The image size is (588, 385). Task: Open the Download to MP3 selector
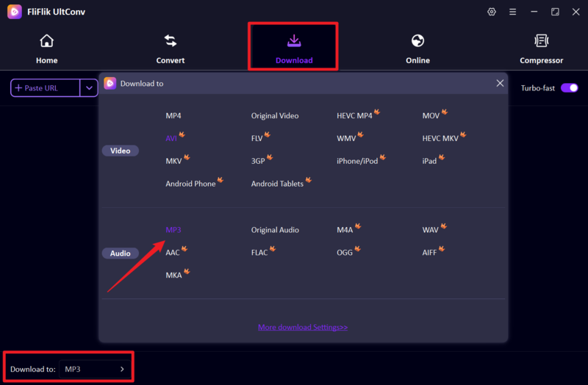[x=94, y=369]
